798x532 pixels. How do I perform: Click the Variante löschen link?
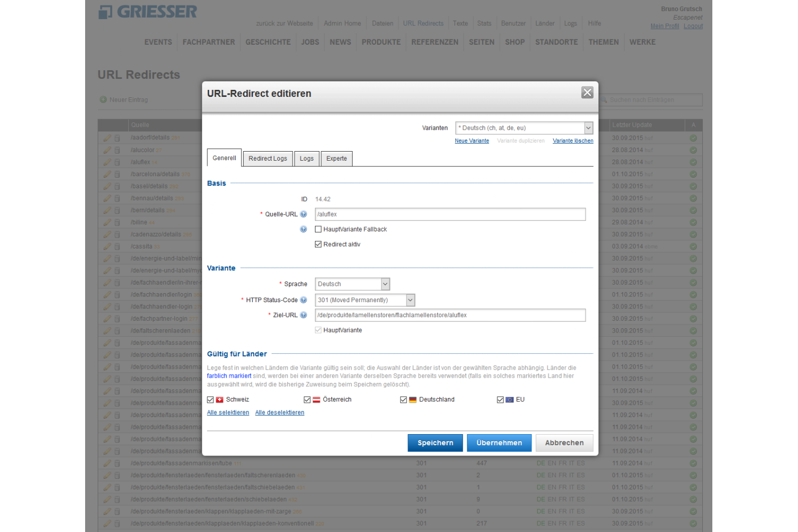pos(572,140)
